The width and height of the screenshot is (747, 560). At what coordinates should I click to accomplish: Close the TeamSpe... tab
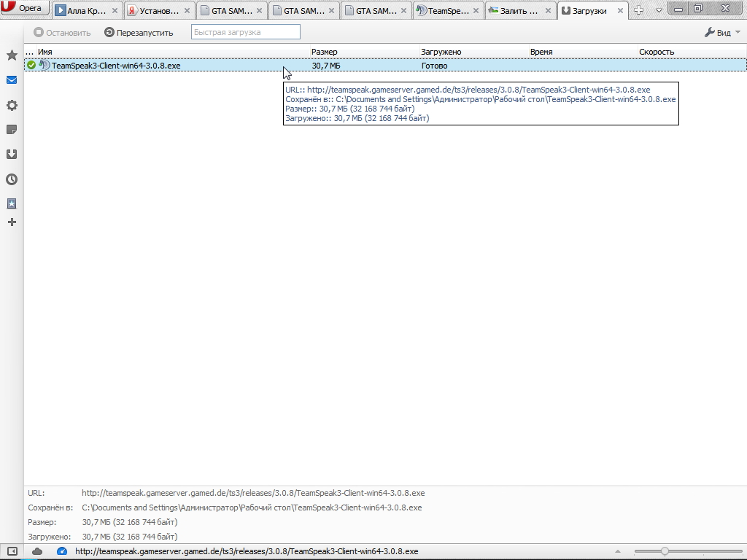(476, 10)
